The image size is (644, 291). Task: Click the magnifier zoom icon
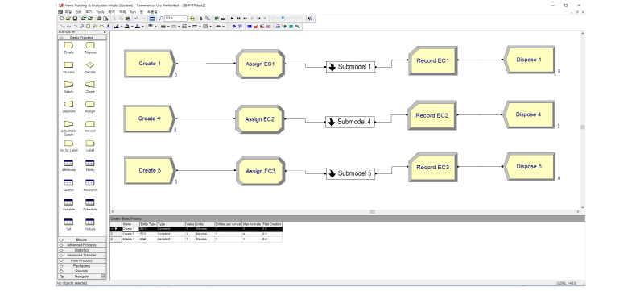point(161,19)
